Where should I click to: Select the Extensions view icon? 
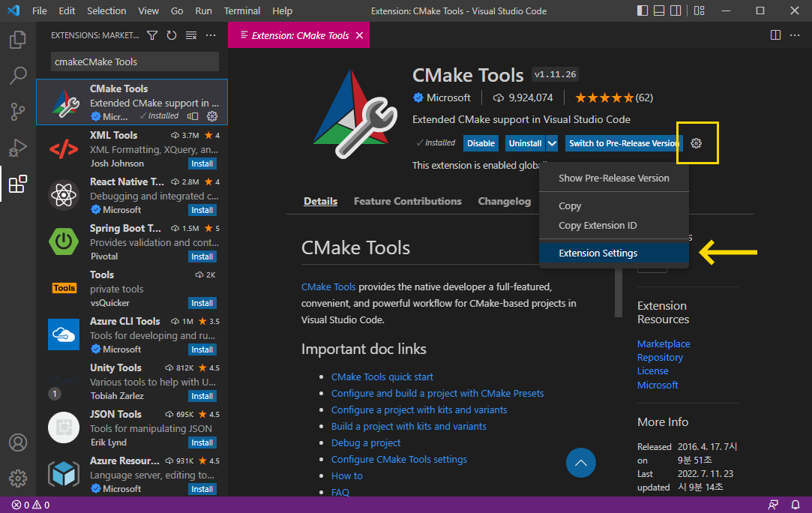[17, 184]
